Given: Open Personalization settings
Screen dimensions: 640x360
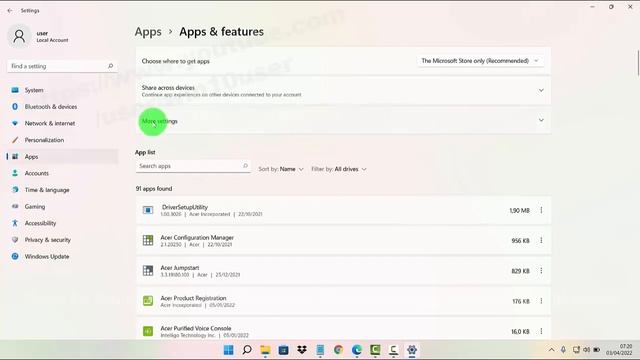Looking at the screenshot, I should coord(62,140).
